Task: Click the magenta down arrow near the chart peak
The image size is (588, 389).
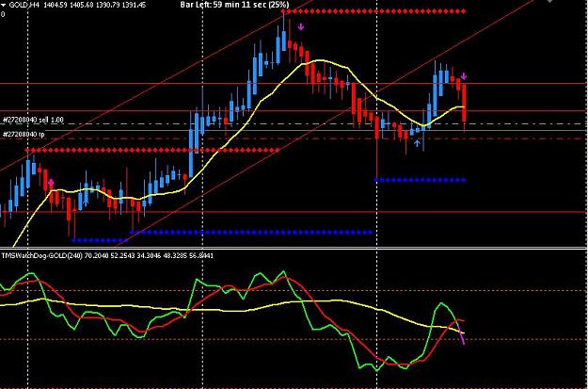Action: click(301, 27)
